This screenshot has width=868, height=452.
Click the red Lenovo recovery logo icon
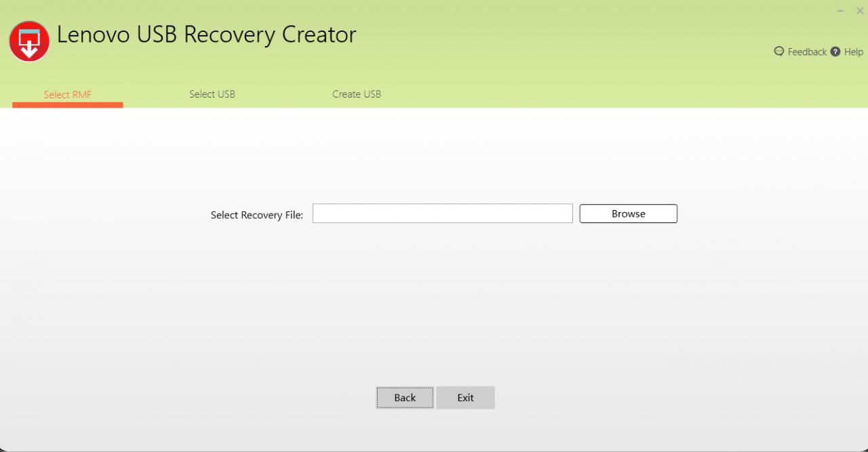click(29, 41)
